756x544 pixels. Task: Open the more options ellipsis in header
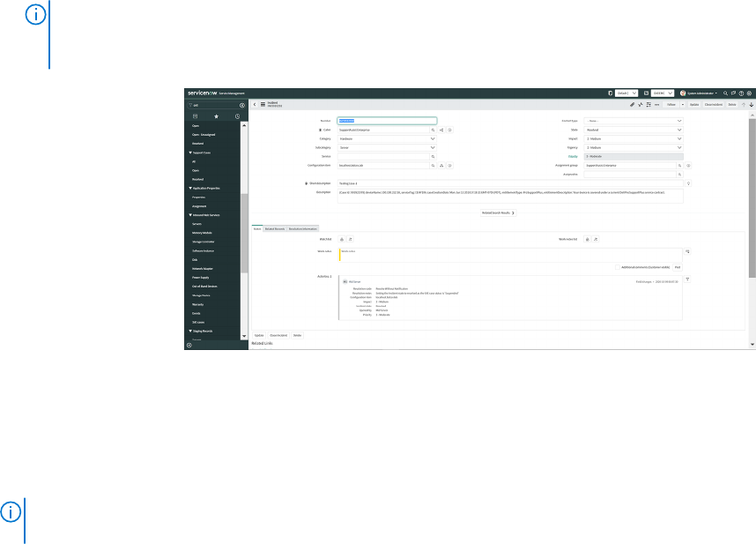tap(656, 105)
